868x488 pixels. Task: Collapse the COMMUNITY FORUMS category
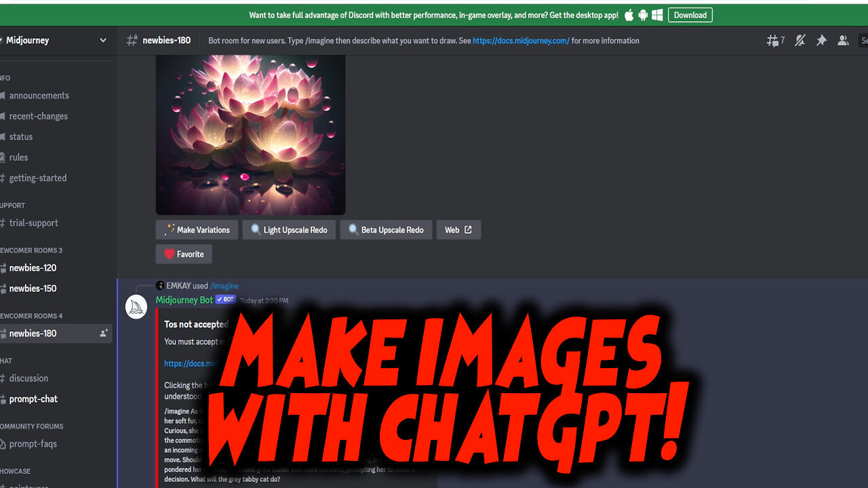point(32,426)
